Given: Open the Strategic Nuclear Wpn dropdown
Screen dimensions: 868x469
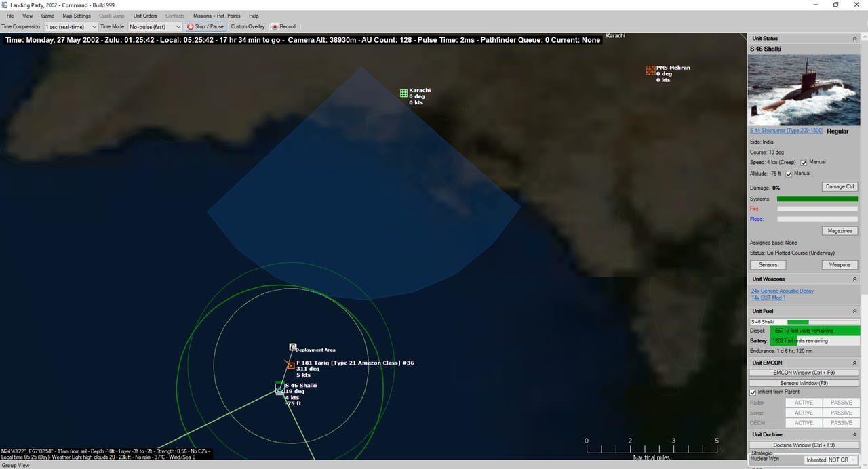Looking at the screenshot, I should (830, 459).
